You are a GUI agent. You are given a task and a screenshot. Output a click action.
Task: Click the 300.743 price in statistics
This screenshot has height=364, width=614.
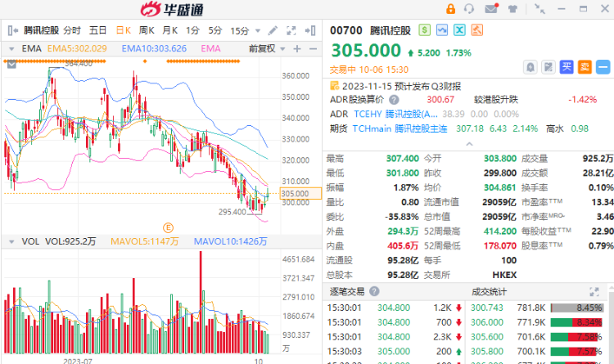point(487,308)
